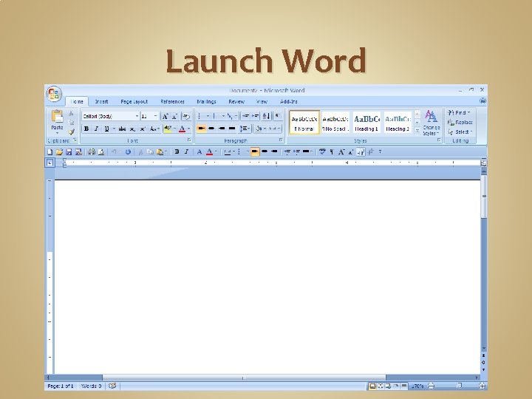This screenshot has width=532, height=399.
Task: Click Draft view icon in status bar
Action: coord(403,386)
